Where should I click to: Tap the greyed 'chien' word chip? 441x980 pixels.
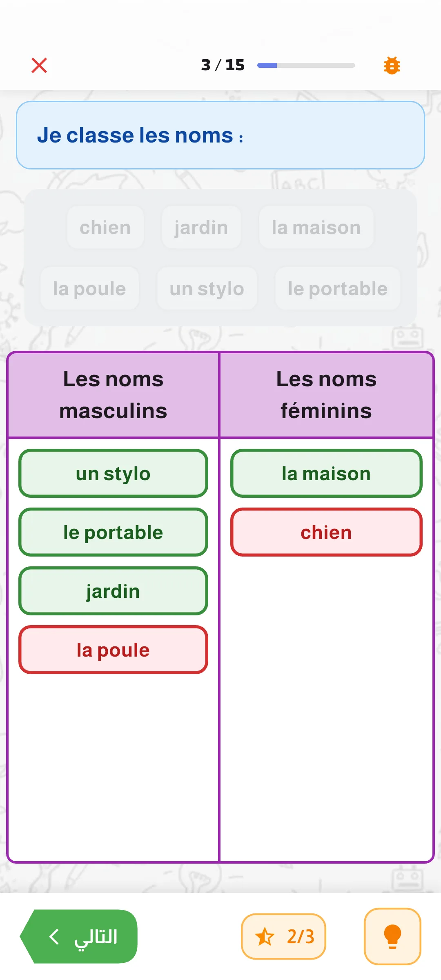point(105,227)
